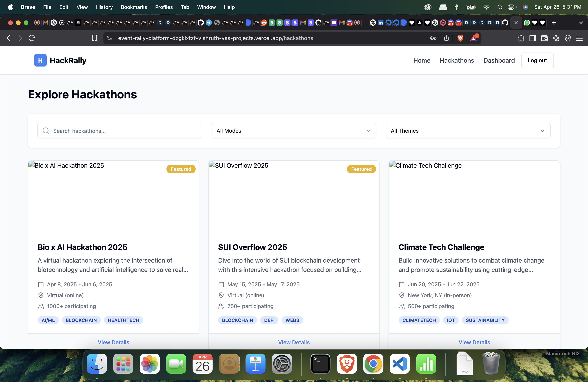Open the Profiles menu
This screenshot has height=382, width=588.
(x=164, y=7)
